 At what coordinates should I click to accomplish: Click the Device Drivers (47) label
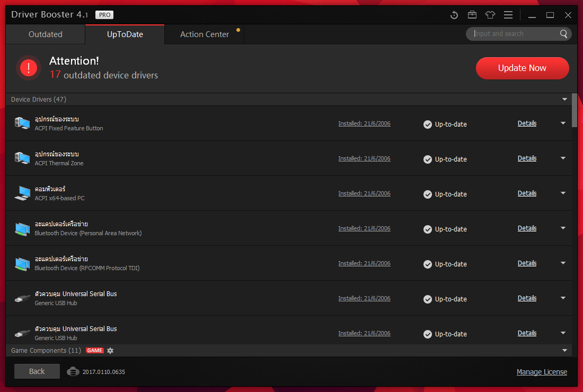click(x=39, y=99)
